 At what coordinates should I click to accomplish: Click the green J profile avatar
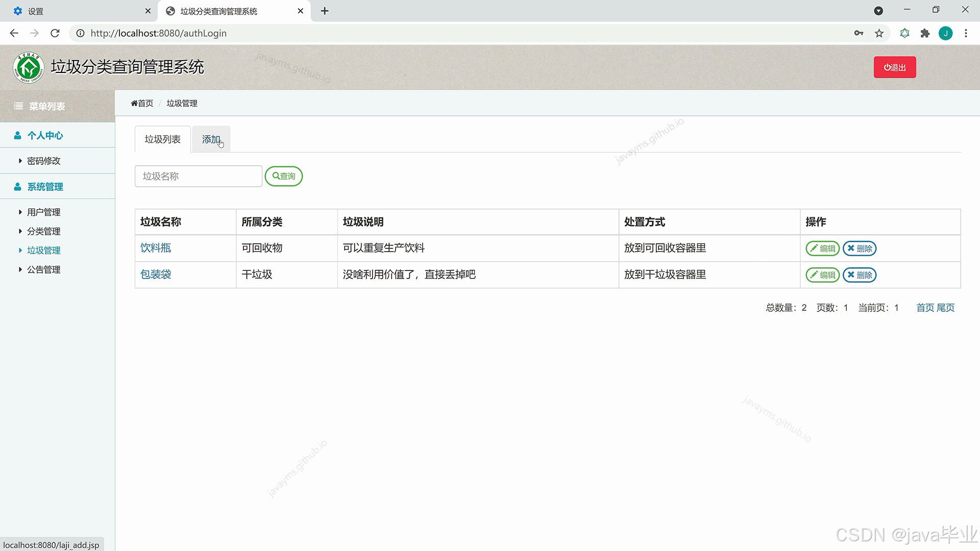[945, 33]
